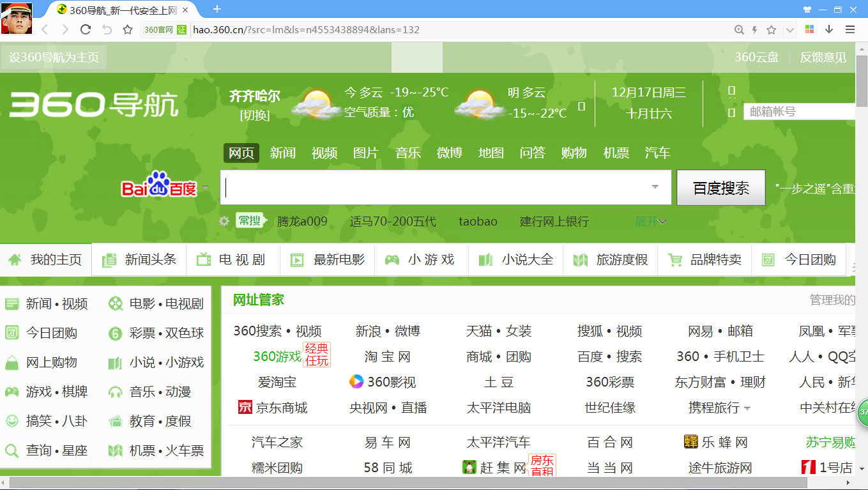This screenshot has width=868, height=490.
Task: Reload the page with the refresh icon
Action: tap(86, 29)
